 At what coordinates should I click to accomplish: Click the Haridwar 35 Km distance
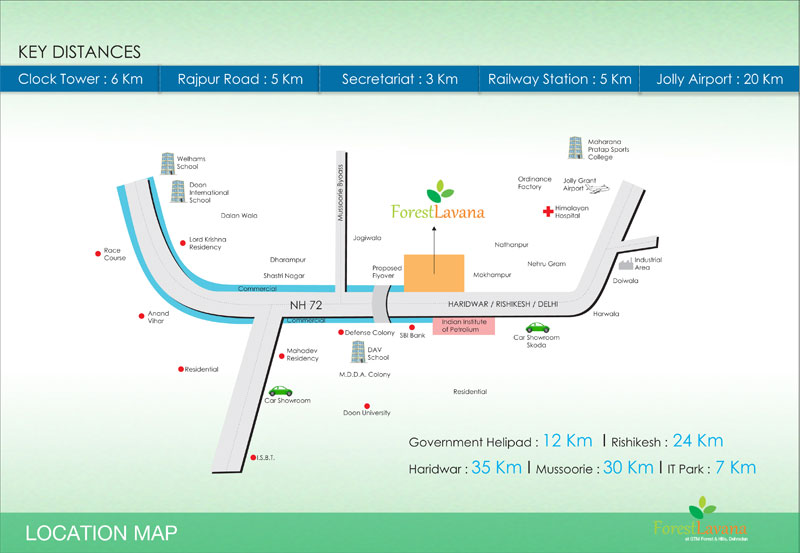[465, 468]
